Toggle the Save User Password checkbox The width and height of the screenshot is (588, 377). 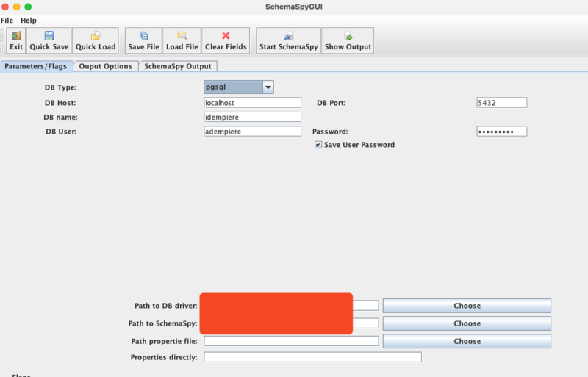[x=318, y=146]
